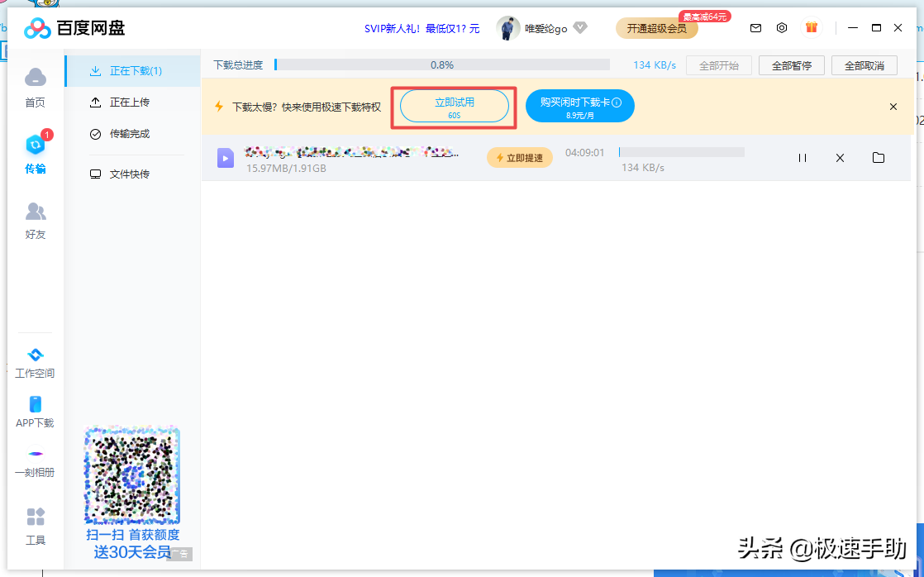Open the 首页 home section
This screenshot has width=924, height=577.
tap(36, 88)
